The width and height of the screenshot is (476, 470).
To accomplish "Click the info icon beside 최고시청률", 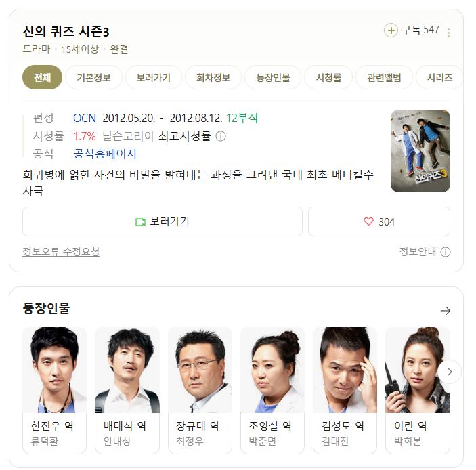I will coord(221,136).
